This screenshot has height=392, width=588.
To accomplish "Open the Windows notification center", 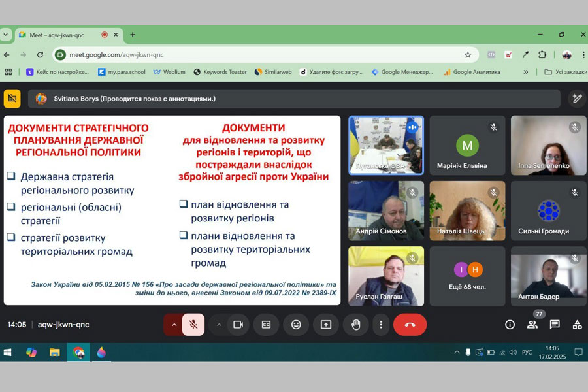I will [579, 352].
